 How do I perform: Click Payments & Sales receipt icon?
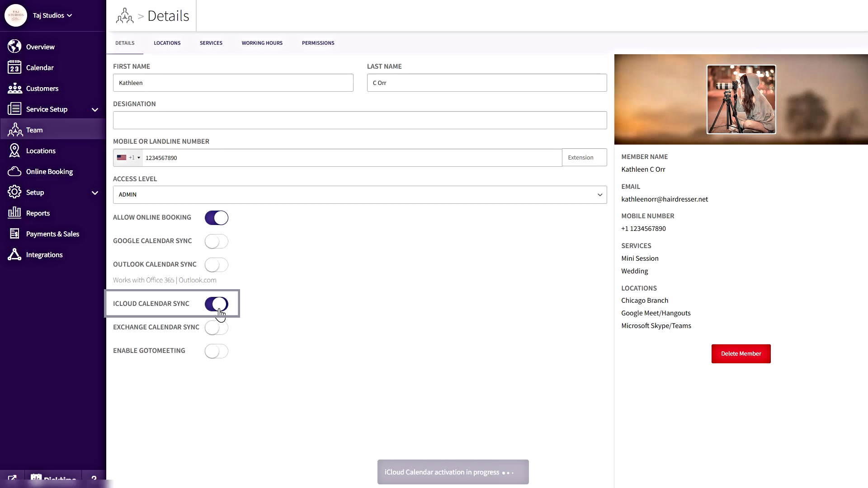pyautogui.click(x=14, y=234)
